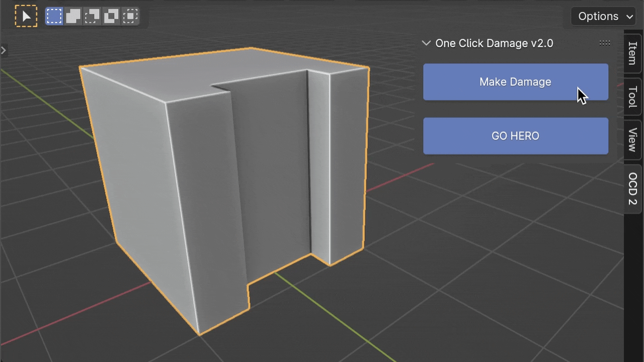644x362 pixels.
Task: Choose the Extend Selection mode icon
Action: coord(73,16)
